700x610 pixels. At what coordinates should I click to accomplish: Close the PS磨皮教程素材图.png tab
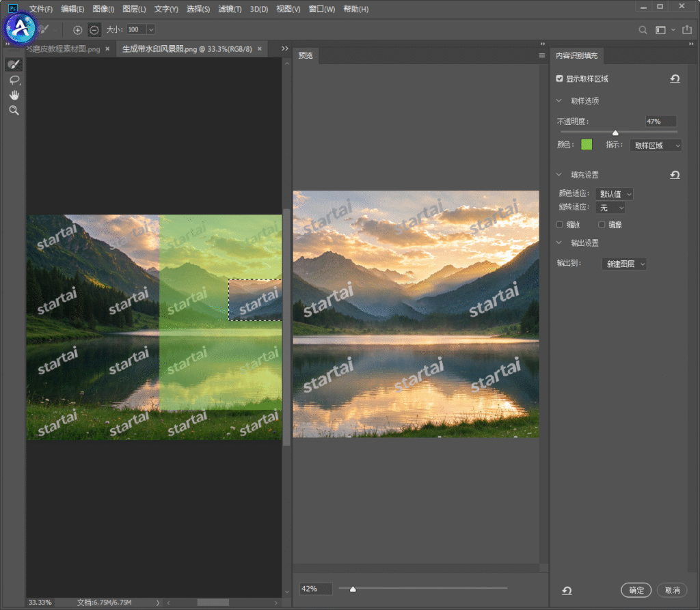tap(107, 48)
